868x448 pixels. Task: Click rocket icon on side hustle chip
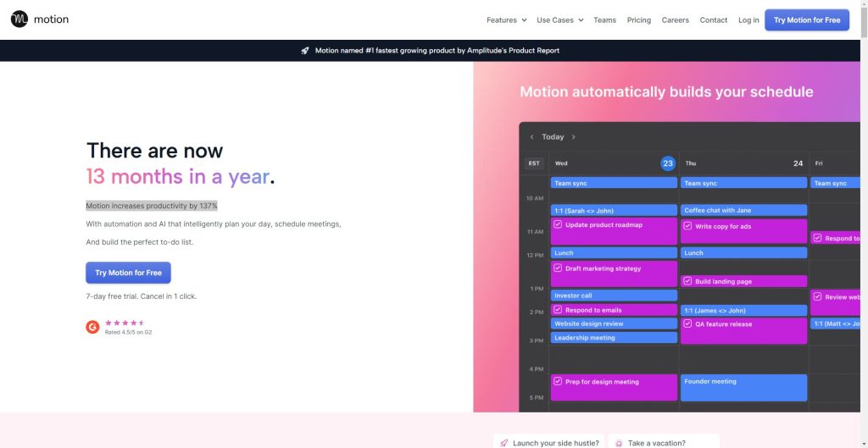[x=504, y=443]
